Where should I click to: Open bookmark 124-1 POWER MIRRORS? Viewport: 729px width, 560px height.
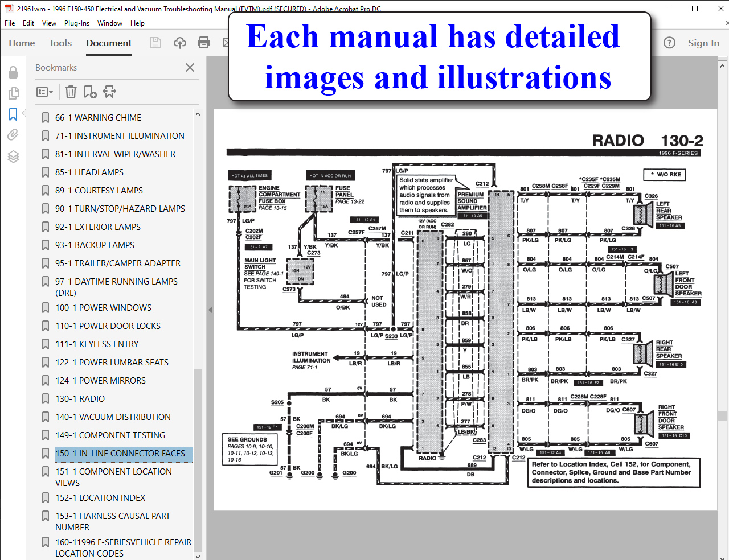[x=100, y=381]
